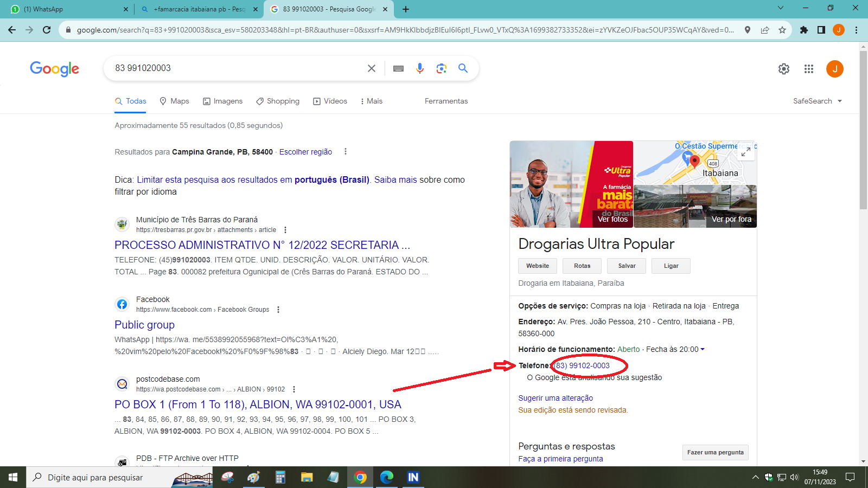The height and width of the screenshot is (488, 868).
Task: Click Limitar esta pesquisa aos resultados link
Action: [x=253, y=179]
